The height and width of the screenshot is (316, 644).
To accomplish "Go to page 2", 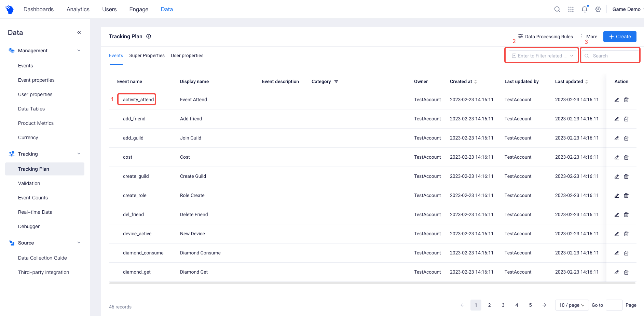I will [490, 305].
